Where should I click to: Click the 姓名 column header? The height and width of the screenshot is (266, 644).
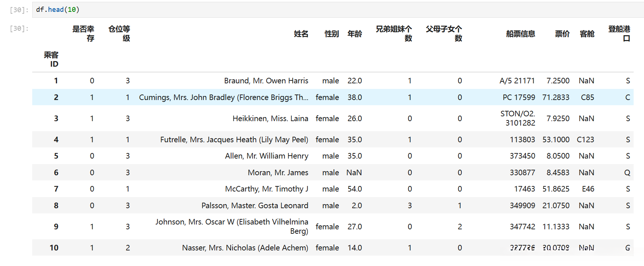point(301,34)
